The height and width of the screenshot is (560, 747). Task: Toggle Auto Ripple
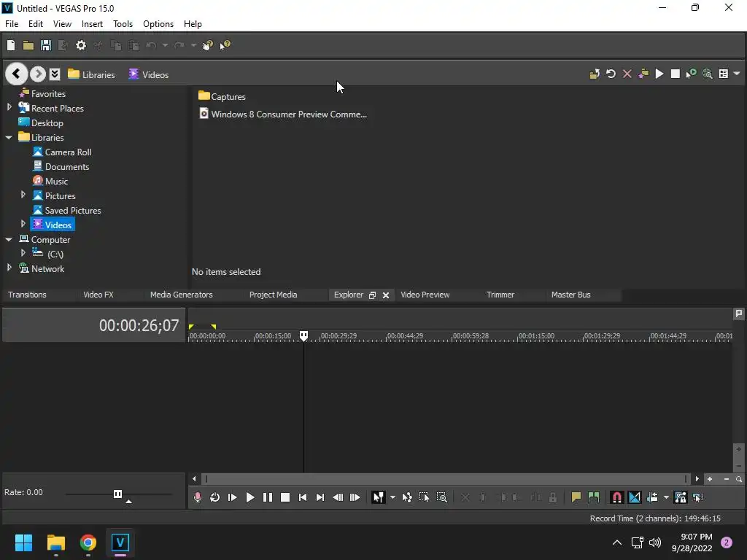click(652, 497)
